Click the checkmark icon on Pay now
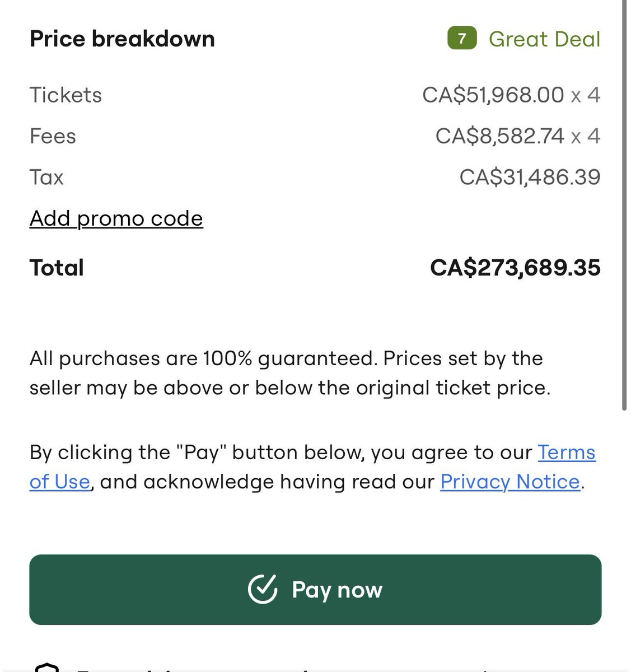This screenshot has width=631, height=672. 263,589
